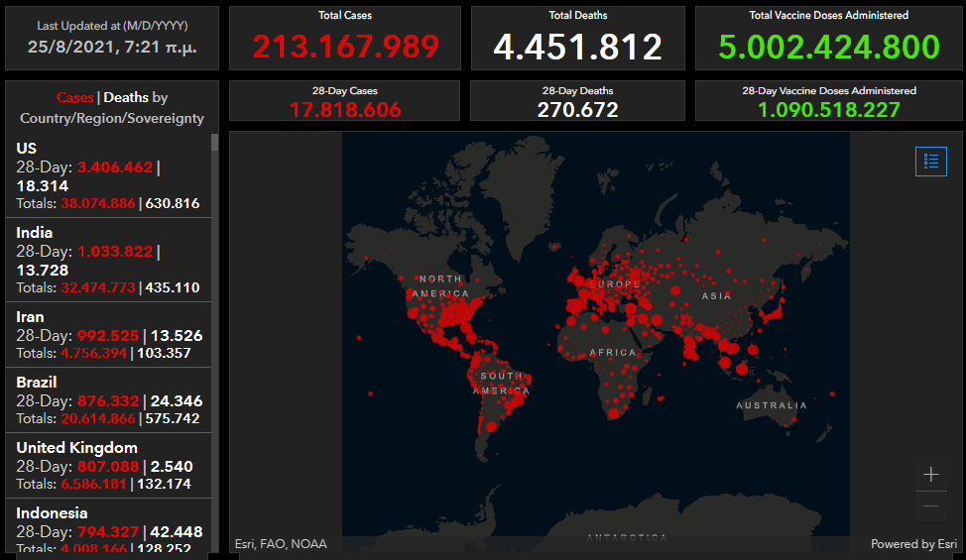The image size is (966, 560).
Task: Click the 28-Day Cases figure
Action: (345, 109)
